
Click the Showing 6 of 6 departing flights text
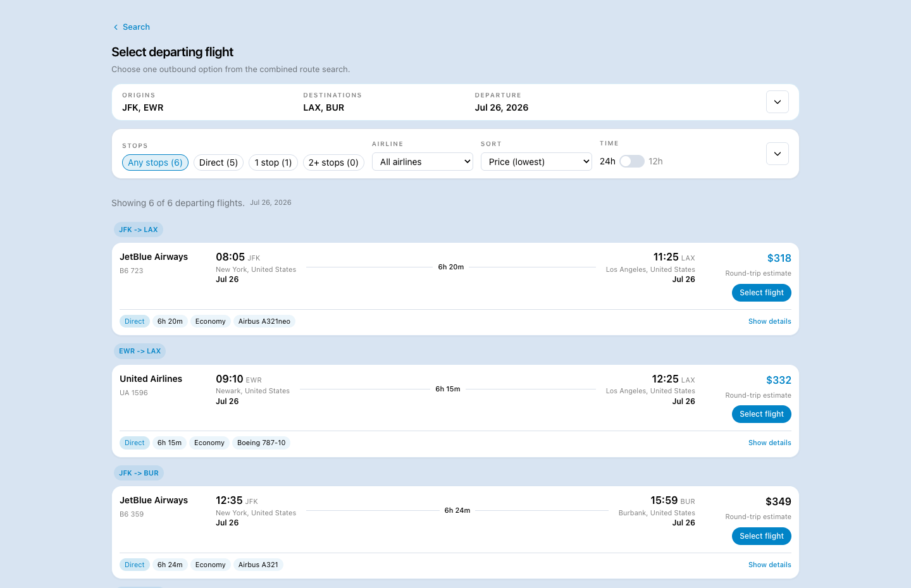[x=178, y=203]
